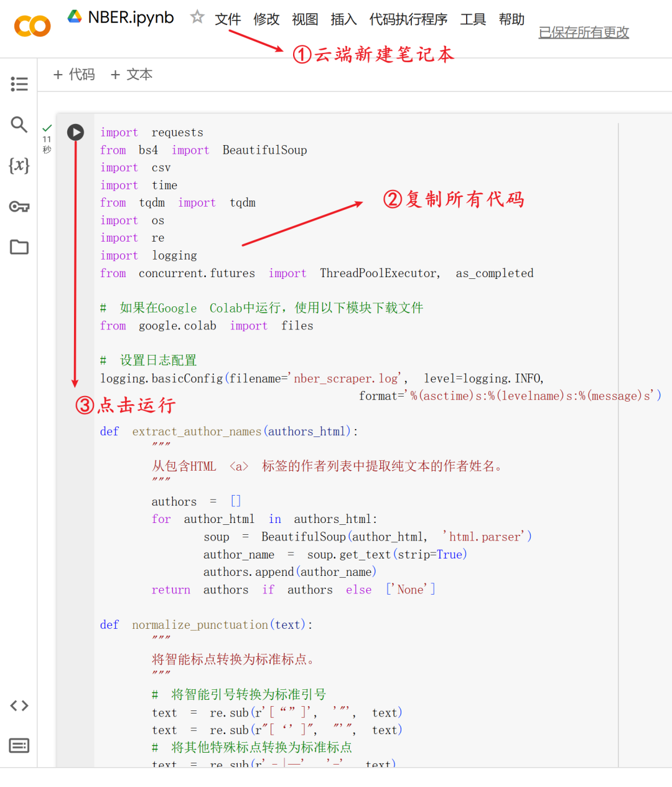Open the code snippets panel icon
The height and width of the screenshot is (787, 672).
[x=19, y=705]
